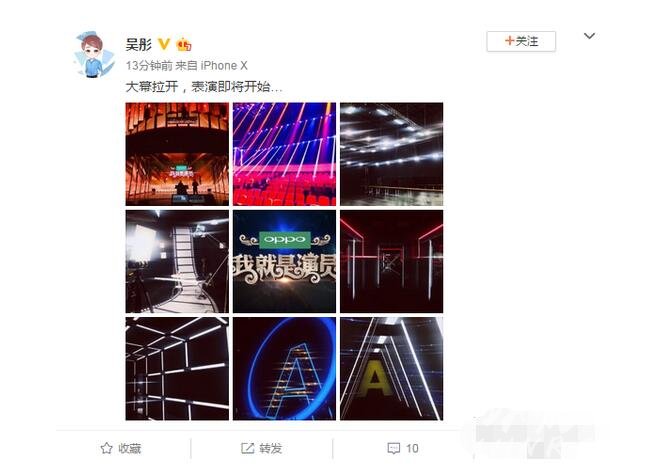Open the post options chevron menu
The height and width of the screenshot is (468, 653).
(x=589, y=36)
